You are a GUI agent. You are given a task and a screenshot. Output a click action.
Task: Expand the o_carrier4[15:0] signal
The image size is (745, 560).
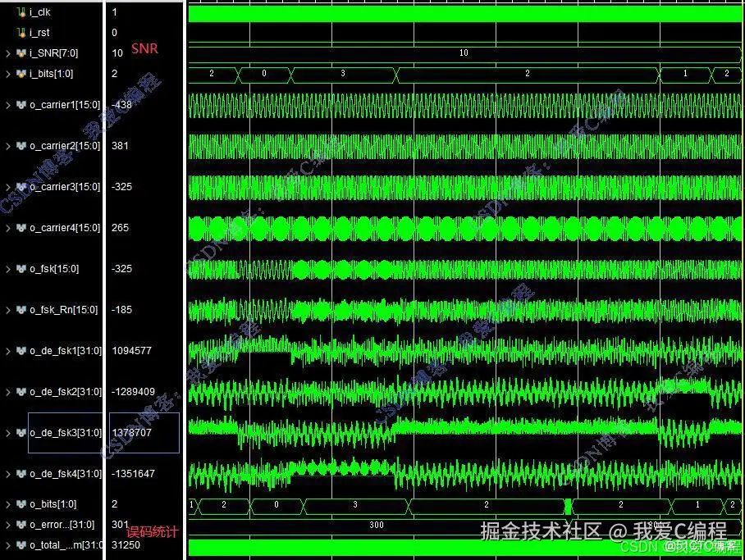pos(8,228)
